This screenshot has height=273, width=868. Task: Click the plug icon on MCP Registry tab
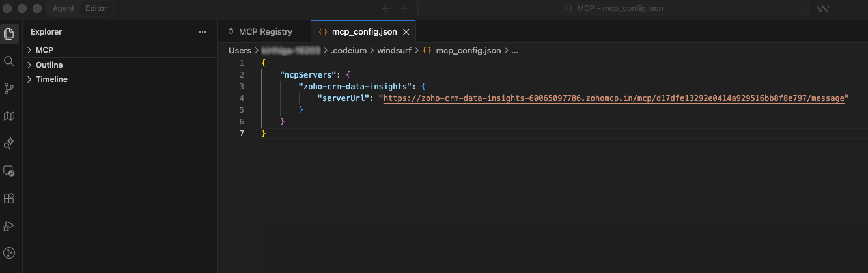(231, 31)
